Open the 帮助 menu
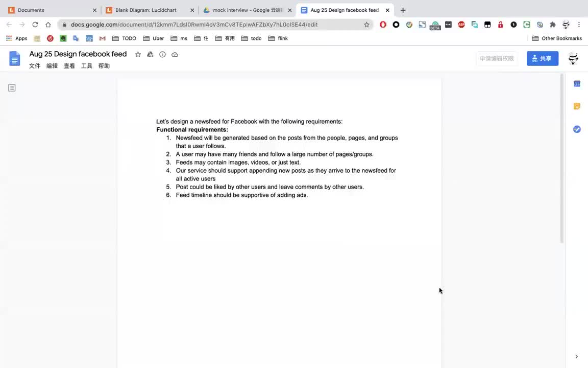The width and height of the screenshot is (588, 368). pyautogui.click(x=104, y=66)
